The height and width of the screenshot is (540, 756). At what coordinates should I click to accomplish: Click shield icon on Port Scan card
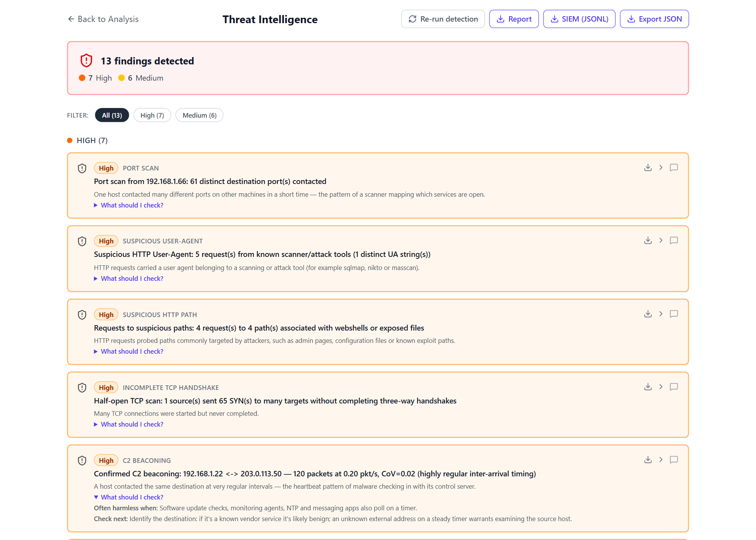[x=82, y=168]
